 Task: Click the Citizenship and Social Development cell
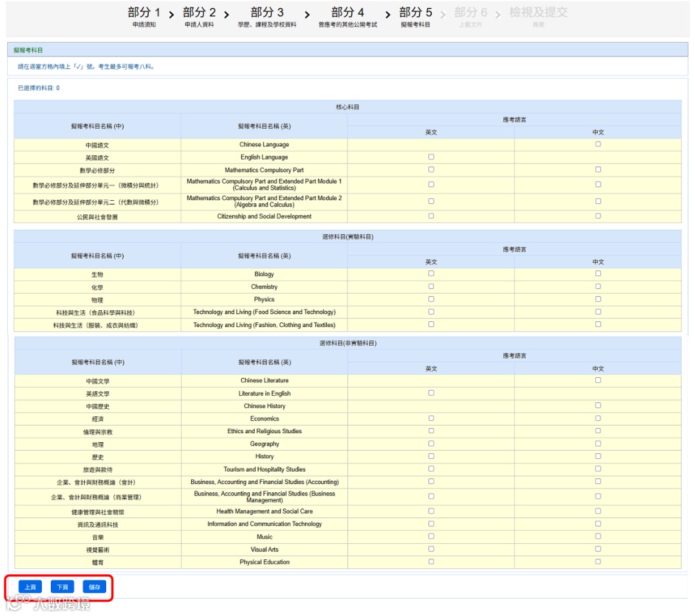(x=264, y=216)
